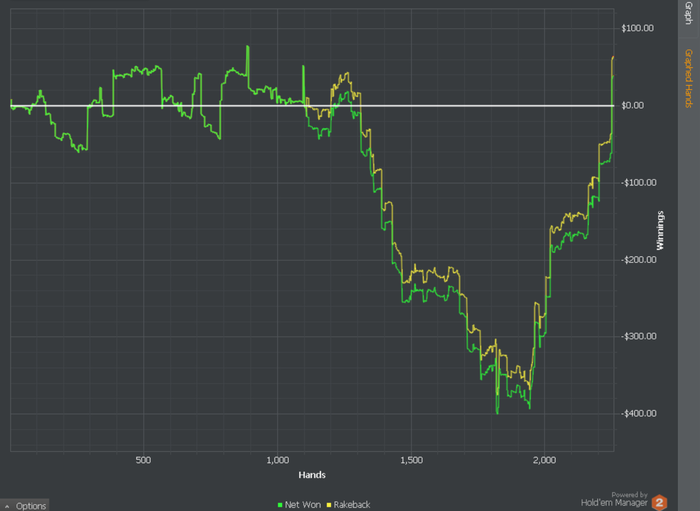Click the 1,500 hands axis label
The width and height of the screenshot is (700, 511).
coord(411,460)
